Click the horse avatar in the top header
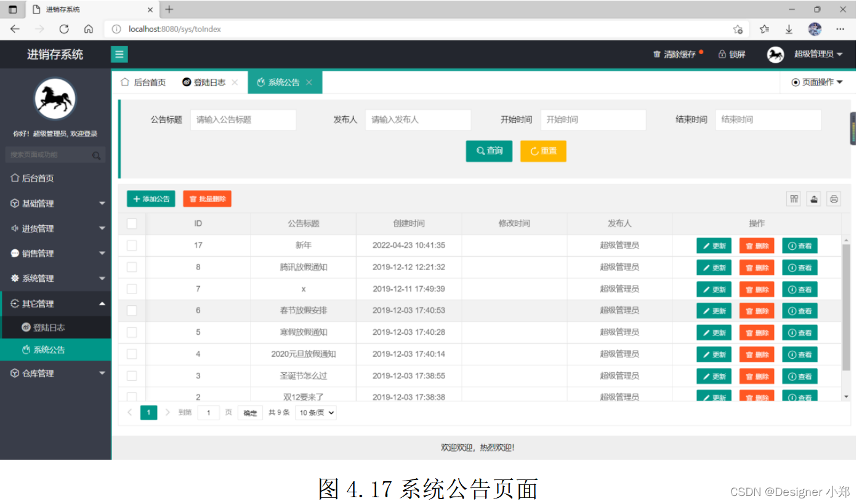The image size is (859, 504). pos(775,54)
